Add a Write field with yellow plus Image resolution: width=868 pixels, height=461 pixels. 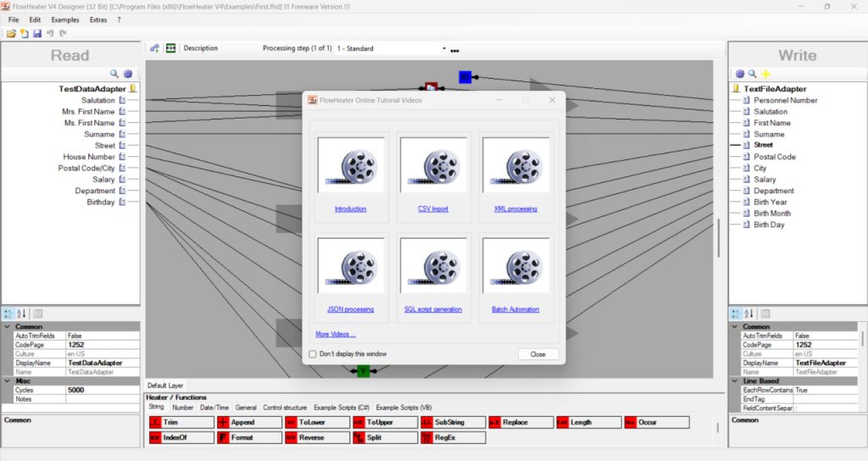765,74
